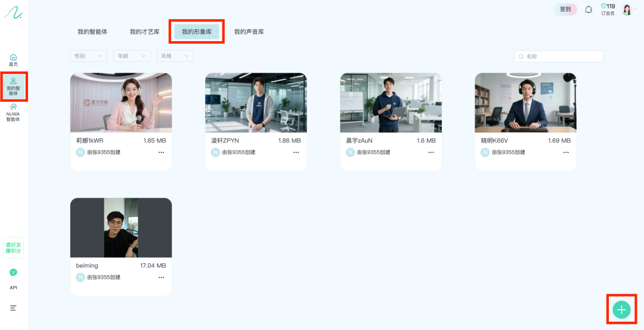Open the 晓明K66V avatar thumbnail
Screen dimensions: 644x330
pyautogui.click(x=525, y=102)
